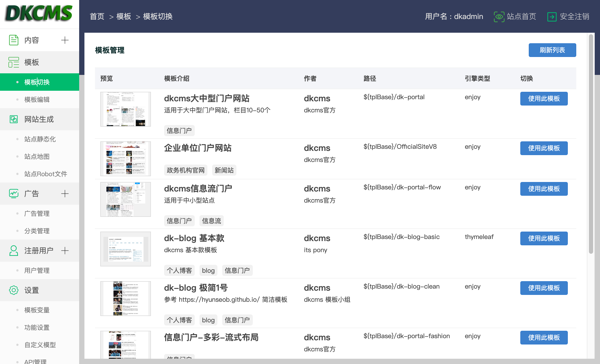Open the 模板编辑 menu item
The image size is (600, 364).
40,99
